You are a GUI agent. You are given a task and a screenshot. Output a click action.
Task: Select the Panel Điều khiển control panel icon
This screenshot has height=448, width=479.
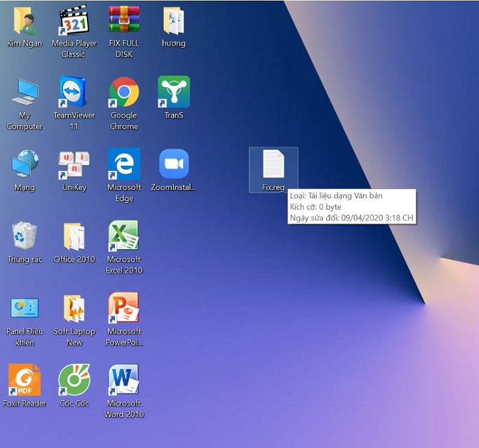point(25,307)
